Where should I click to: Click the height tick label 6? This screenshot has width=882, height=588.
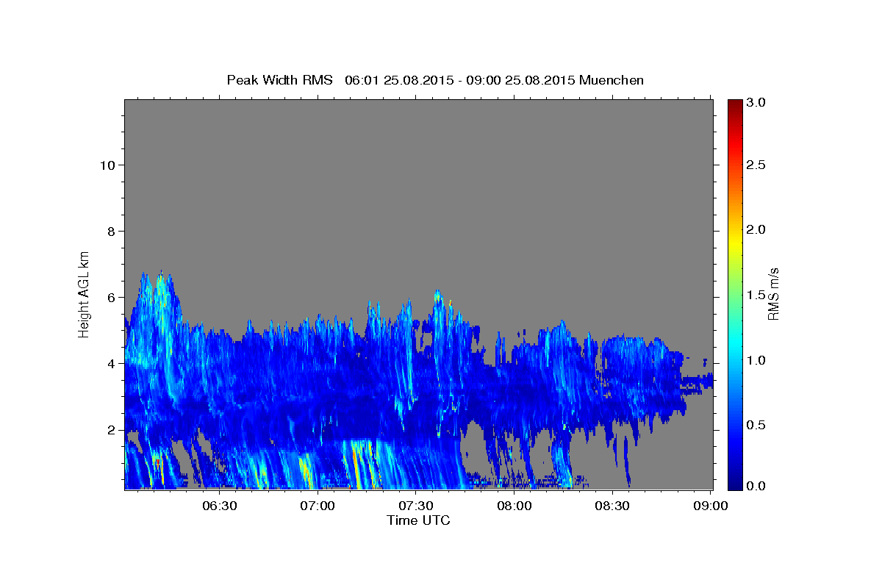click(113, 298)
